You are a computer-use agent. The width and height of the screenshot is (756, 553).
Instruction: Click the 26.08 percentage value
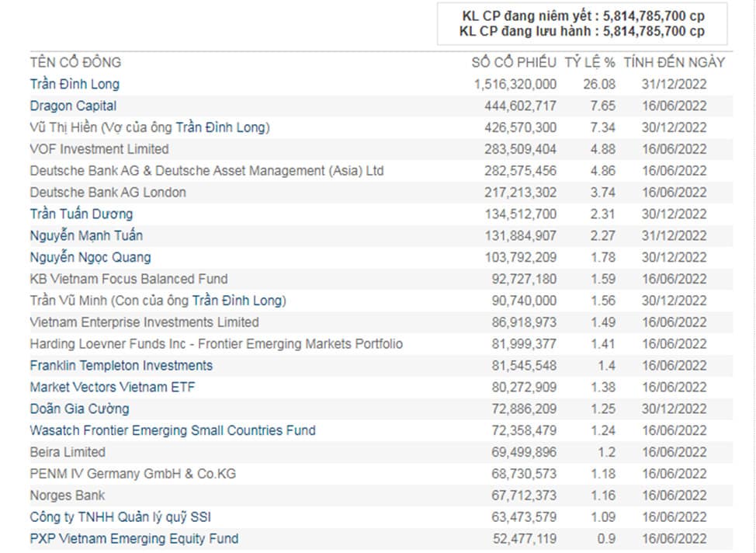599,84
